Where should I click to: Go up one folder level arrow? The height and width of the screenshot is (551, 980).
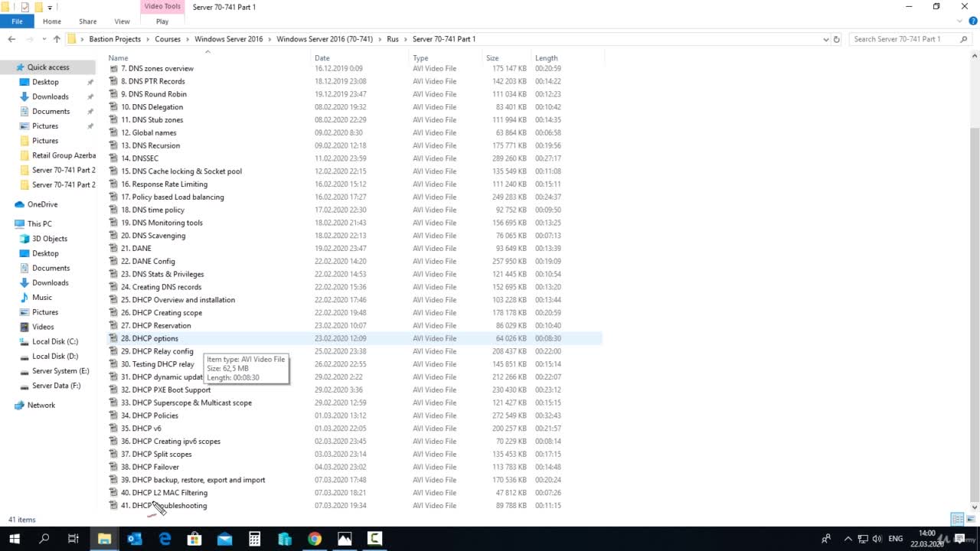point(57,39)
